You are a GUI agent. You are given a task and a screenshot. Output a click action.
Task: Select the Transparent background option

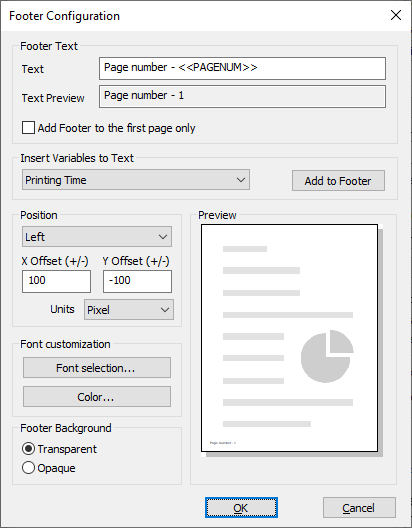[28, 449]
